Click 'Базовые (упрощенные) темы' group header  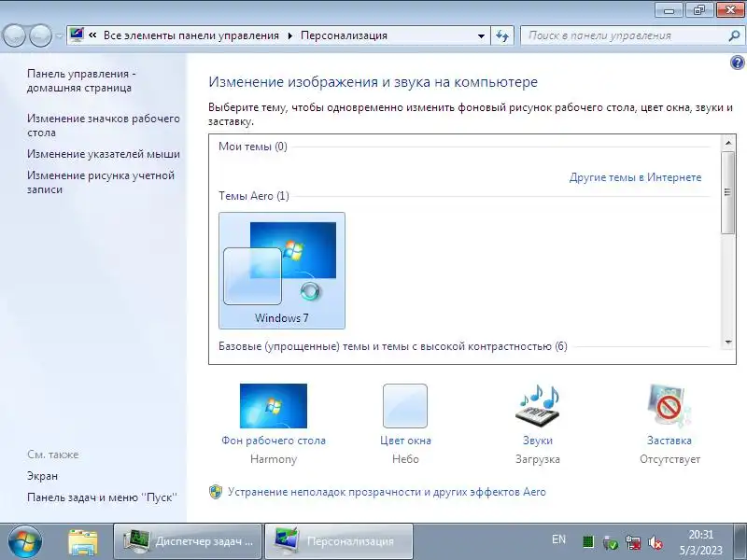[392, 346]
